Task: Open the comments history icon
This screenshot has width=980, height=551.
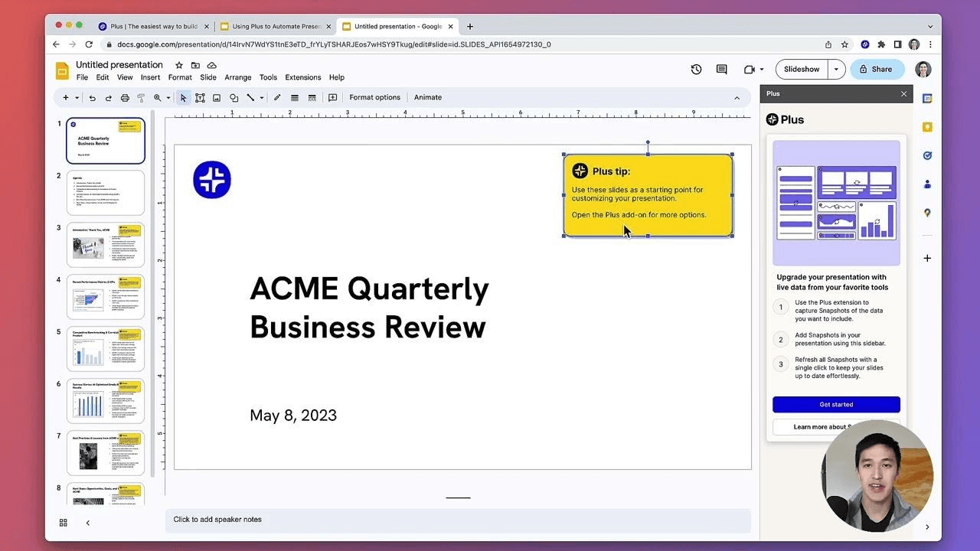Action: click(x=721, y=70)
